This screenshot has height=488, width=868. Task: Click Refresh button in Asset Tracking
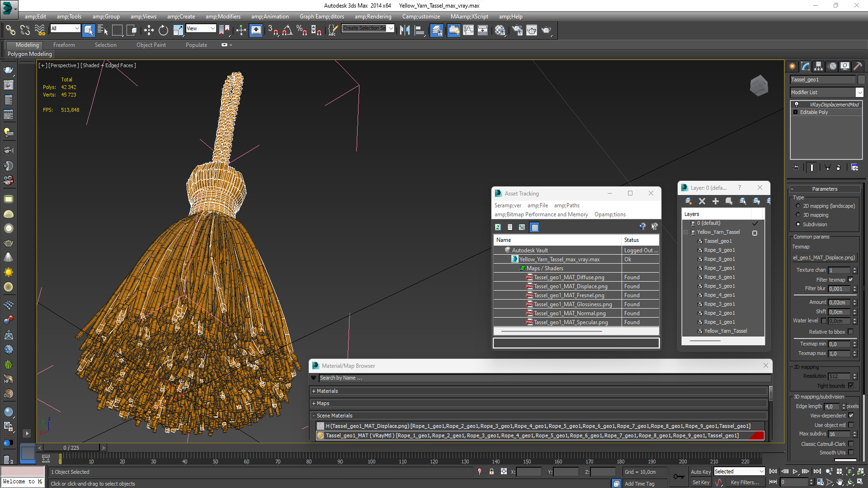click(x=498, y=227)
